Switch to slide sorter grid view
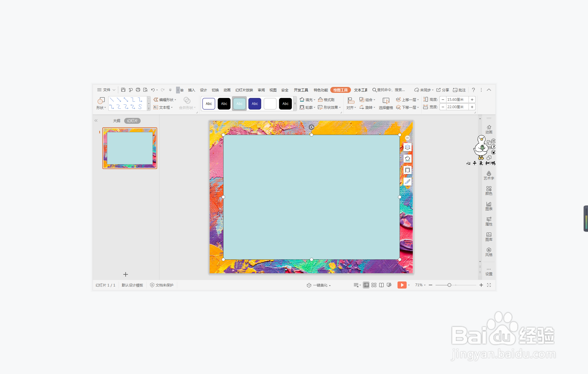This screenshot has height=374, width=588. coord(374,285)
